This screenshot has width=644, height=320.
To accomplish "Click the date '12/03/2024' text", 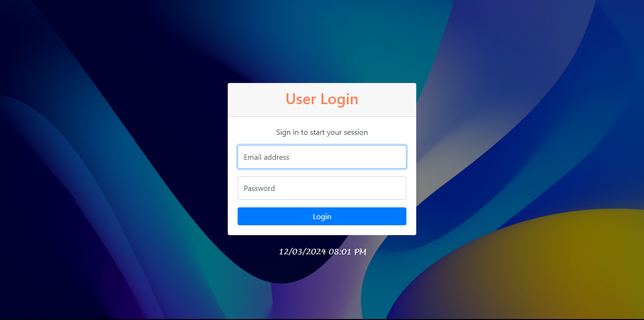I will [303, 252].
